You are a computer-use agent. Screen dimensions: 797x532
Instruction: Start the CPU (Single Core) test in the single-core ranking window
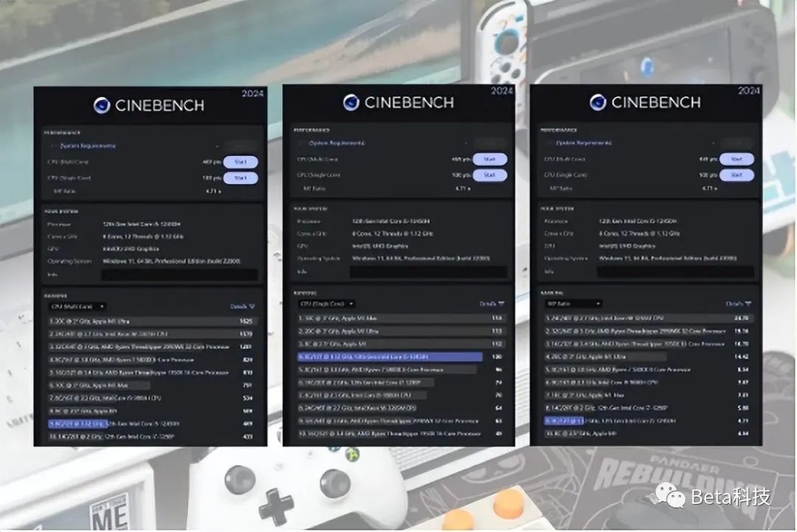(489, 175)
